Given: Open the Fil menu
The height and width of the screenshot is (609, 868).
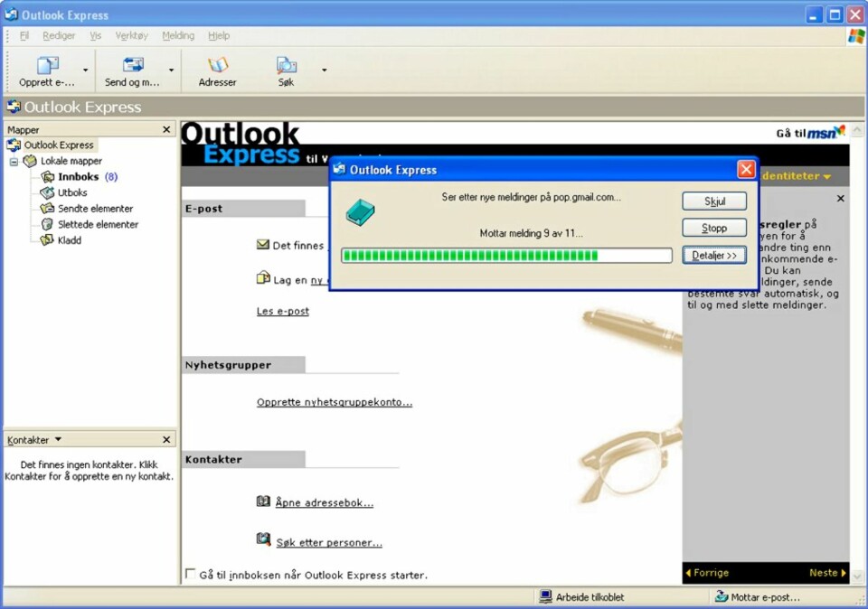Looking at the screenshot, I should (24, 35).
